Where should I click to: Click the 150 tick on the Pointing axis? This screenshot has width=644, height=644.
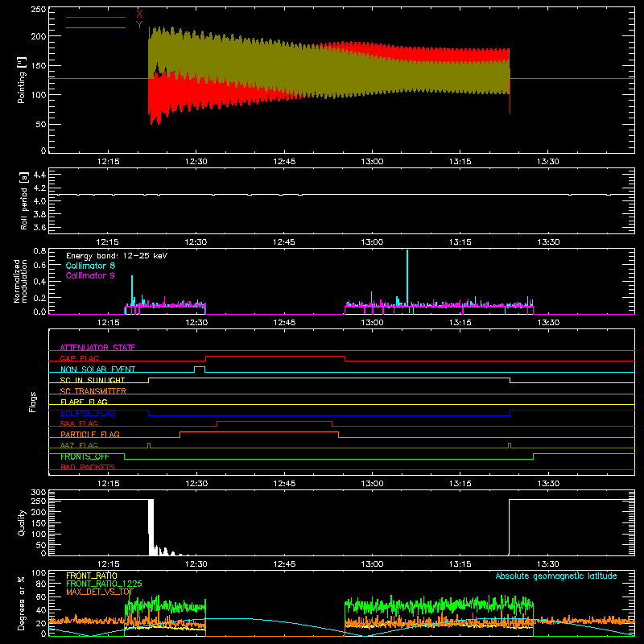39,65
